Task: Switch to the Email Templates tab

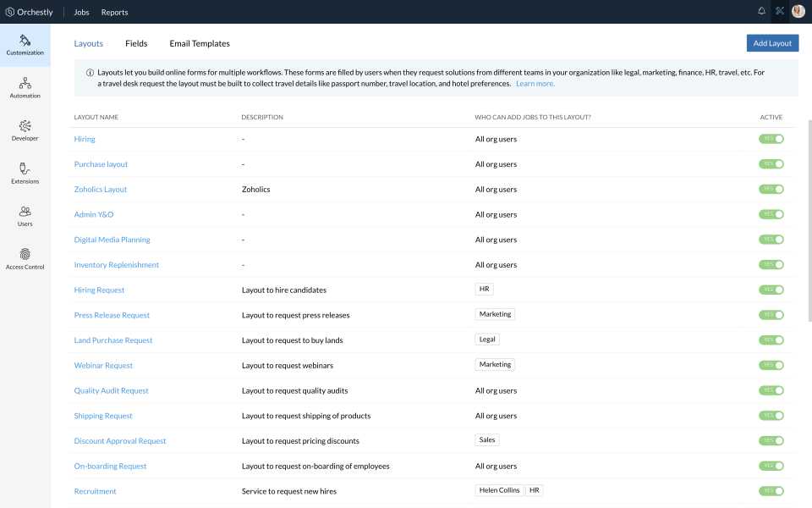Action: click(x=200, y=44)
